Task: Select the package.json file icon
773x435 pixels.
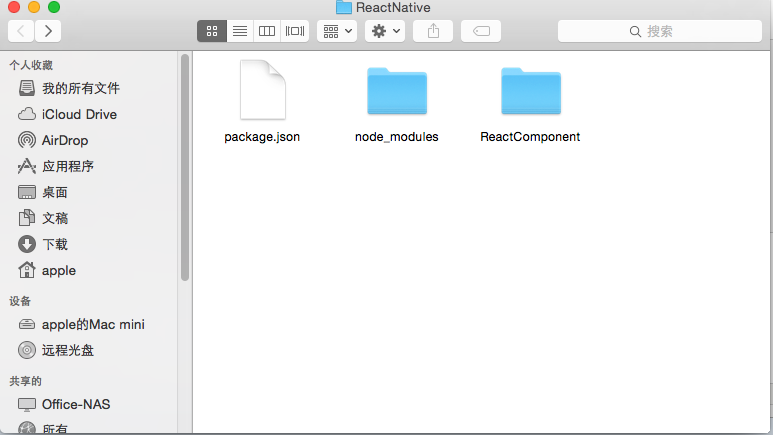Action: pyautogui.click(x=263, y=90)
